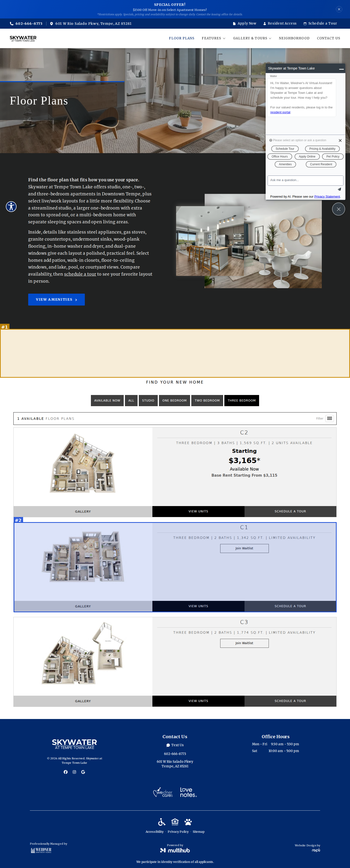
Task: Close the chat quick-options panel
Action: [x=340, y=140]
